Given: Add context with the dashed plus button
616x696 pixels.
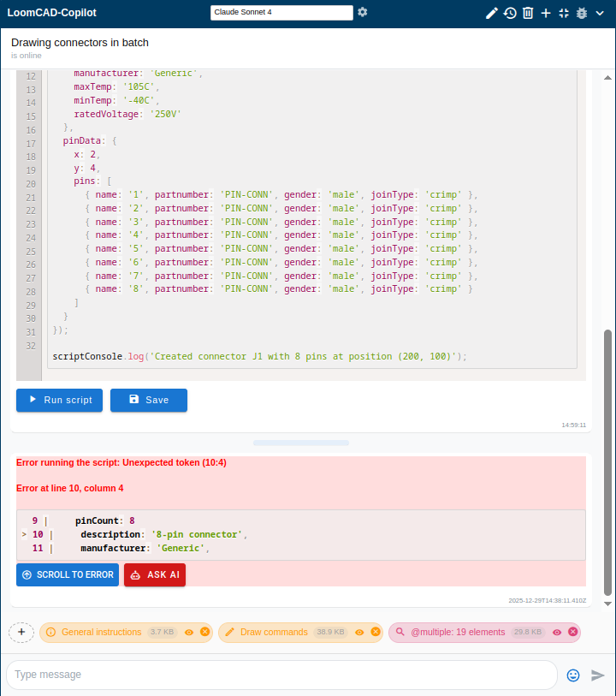Looking at the screenshot, I should [21, 632].
